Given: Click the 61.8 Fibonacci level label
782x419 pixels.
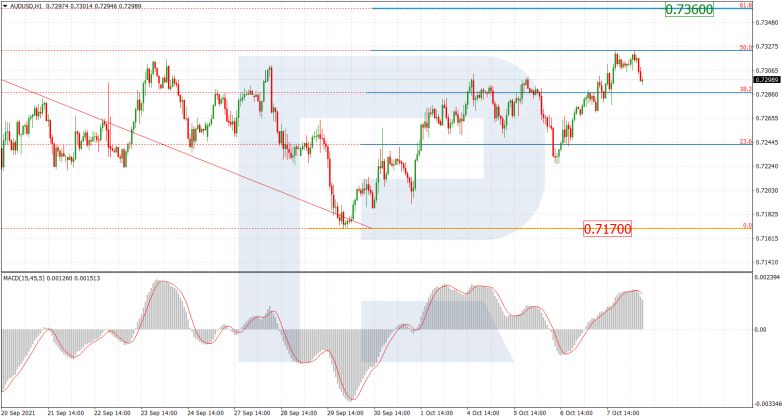Looking at the screenshot, I should pyautogui.click(x=746, y=5).
